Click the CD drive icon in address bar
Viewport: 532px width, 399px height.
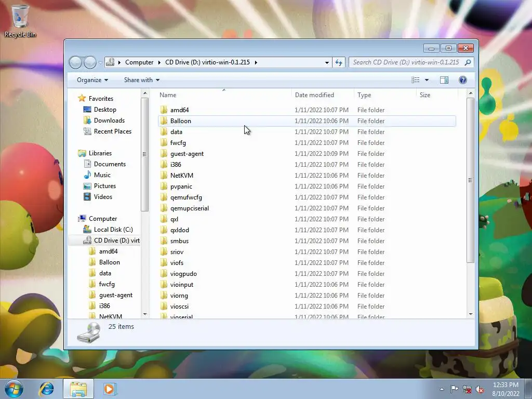pos(110,62)
